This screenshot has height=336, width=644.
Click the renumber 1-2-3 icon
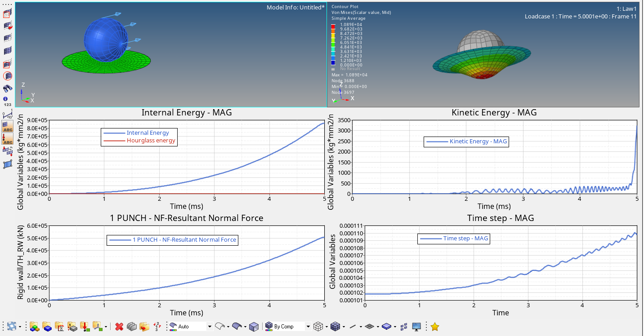157,327
